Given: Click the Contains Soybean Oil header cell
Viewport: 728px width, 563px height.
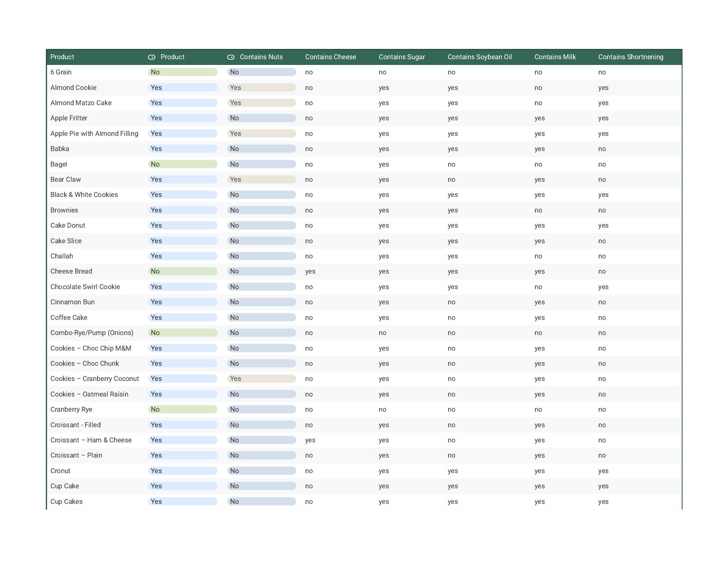Looking at the screenshot, I should point(479,57).
